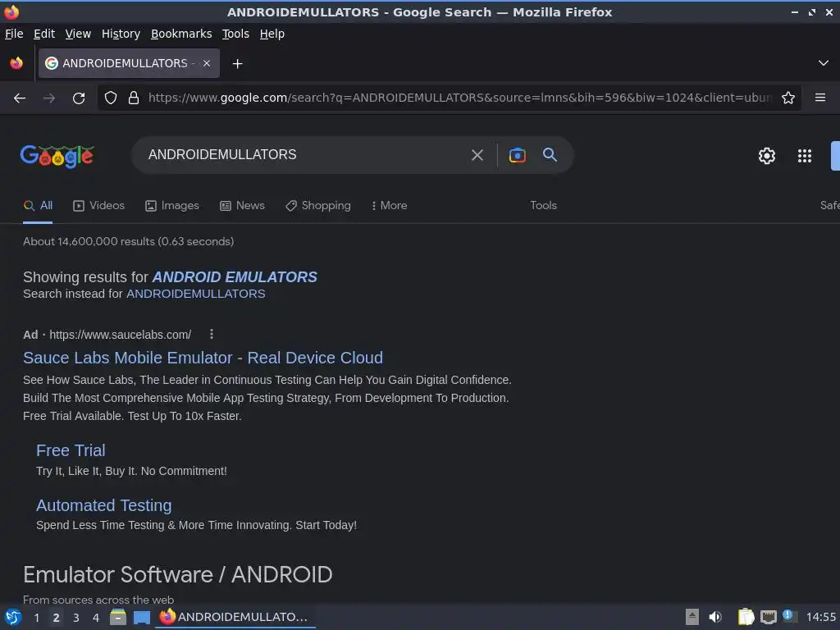Clear the Google search box with X
Screen dimensions: 840x630
(477, 155)
